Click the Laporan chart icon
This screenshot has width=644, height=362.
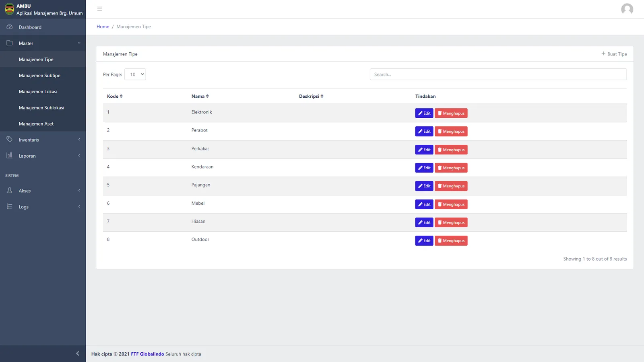click(x=10, y=156)
